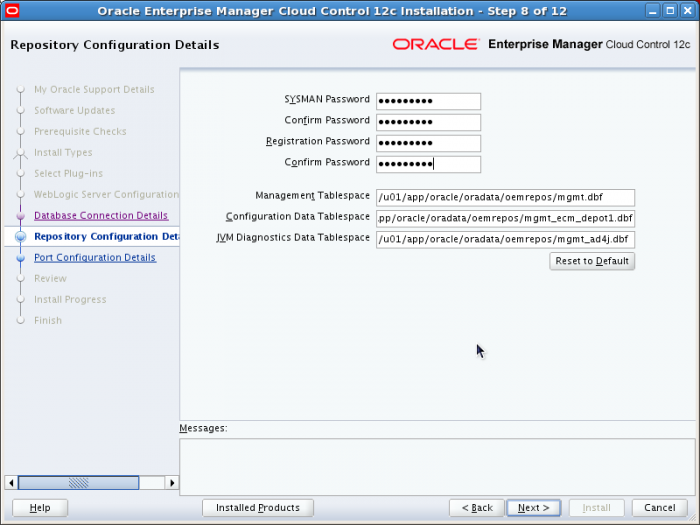
Task: Minimize the installer window
Action: click(x=653, y=11)
